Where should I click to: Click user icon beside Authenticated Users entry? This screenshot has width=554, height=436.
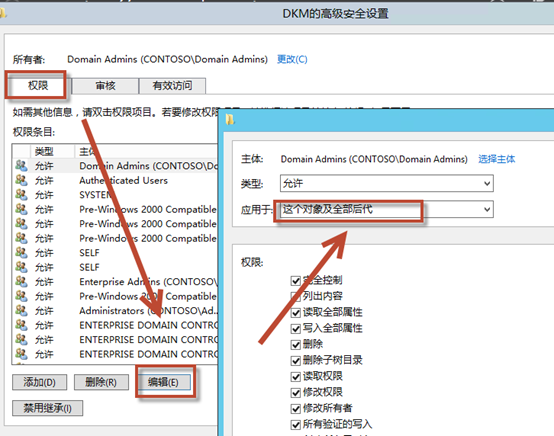[21, 181]
